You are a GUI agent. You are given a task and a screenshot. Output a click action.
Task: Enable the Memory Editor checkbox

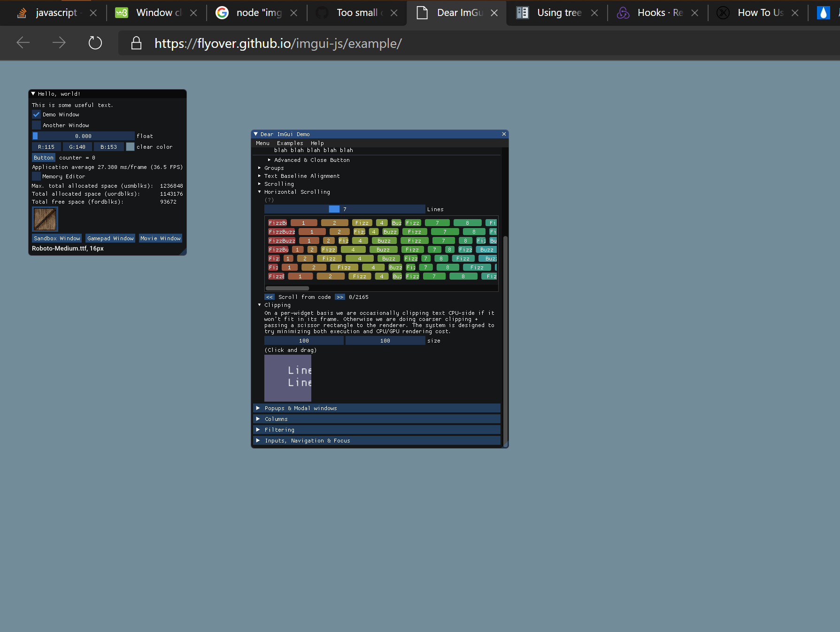[x=36, y=176]
